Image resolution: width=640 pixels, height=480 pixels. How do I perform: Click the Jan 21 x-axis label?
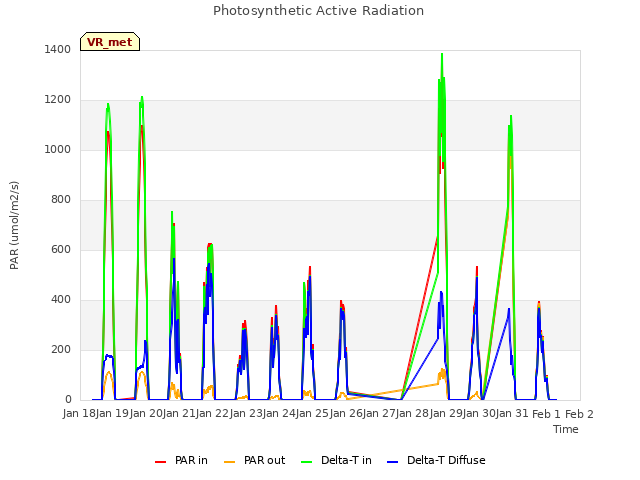(x=178, y=414)
